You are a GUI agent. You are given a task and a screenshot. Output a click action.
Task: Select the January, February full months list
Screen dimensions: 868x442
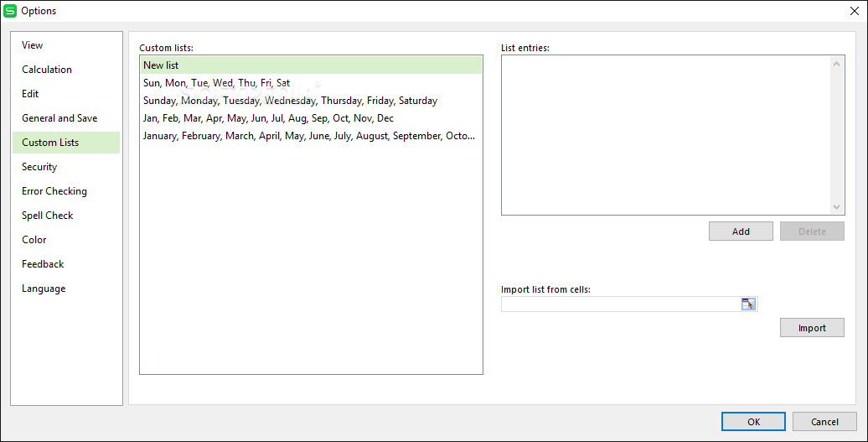[x=311, y=136]
